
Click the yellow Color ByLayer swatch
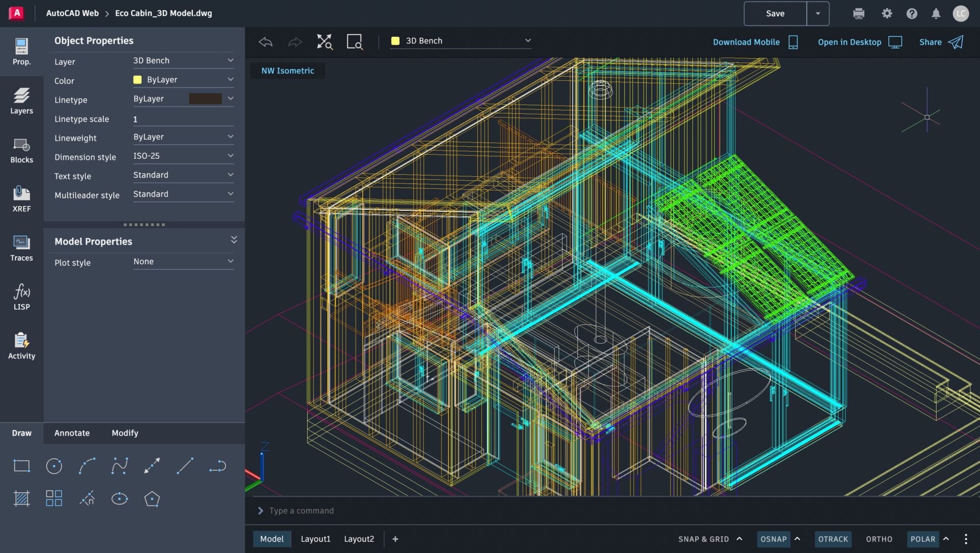pyautogui.click(x=137, y=80)
